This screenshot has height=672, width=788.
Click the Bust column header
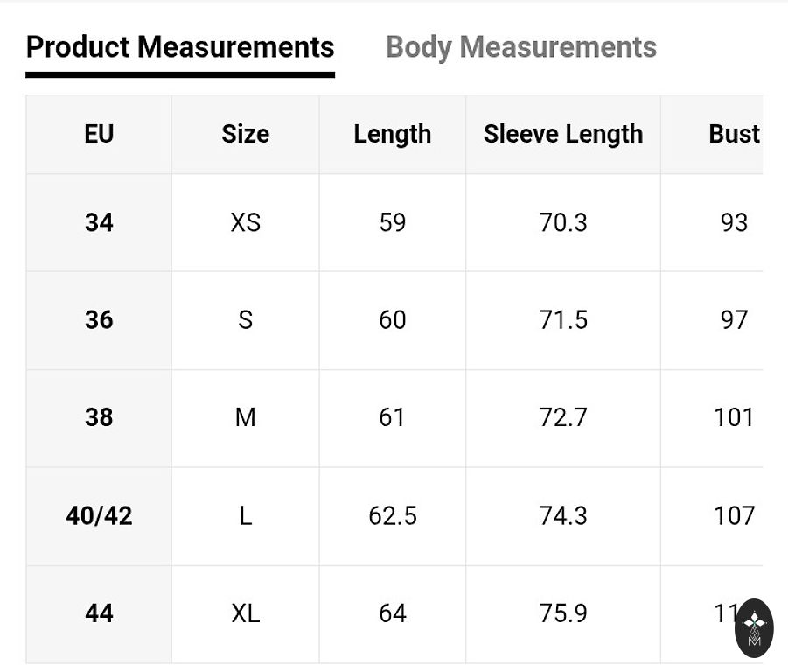click(x=733, y=134)
